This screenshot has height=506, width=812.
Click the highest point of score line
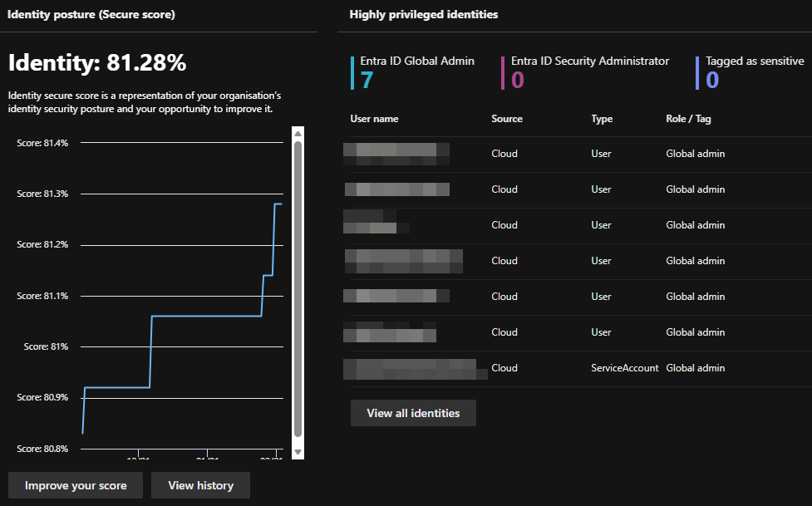[x=278, y=204]
